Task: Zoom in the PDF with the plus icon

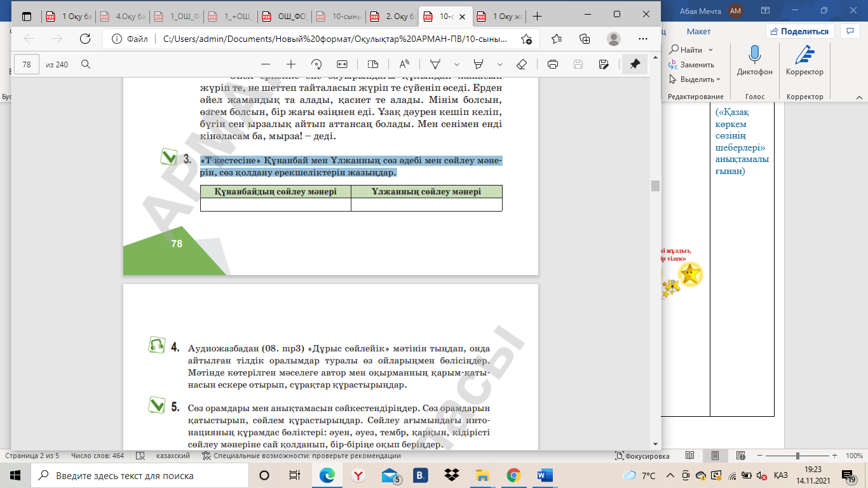Action: (291, 64)
